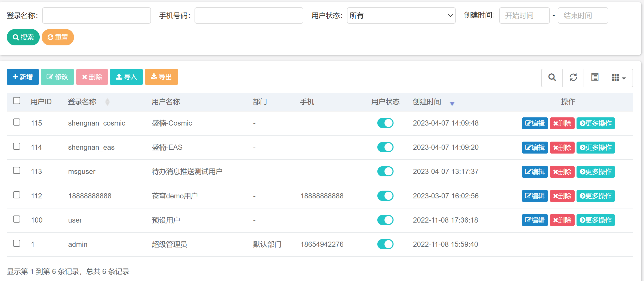Viewport: 644px width, 281px height.
Task: Delete the 预设用户 row with 删除
Action: point(562,220)
